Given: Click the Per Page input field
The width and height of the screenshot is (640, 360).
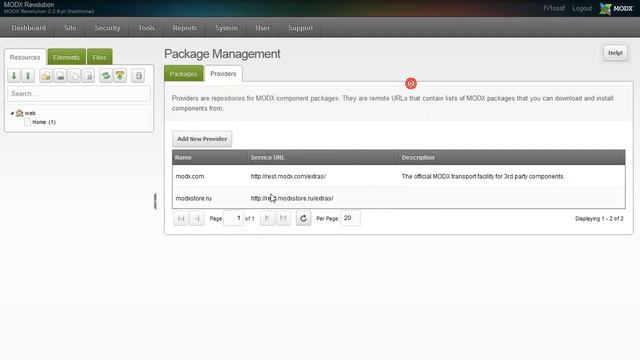Looking at the screenshot, I should click(x=350, y=218).
